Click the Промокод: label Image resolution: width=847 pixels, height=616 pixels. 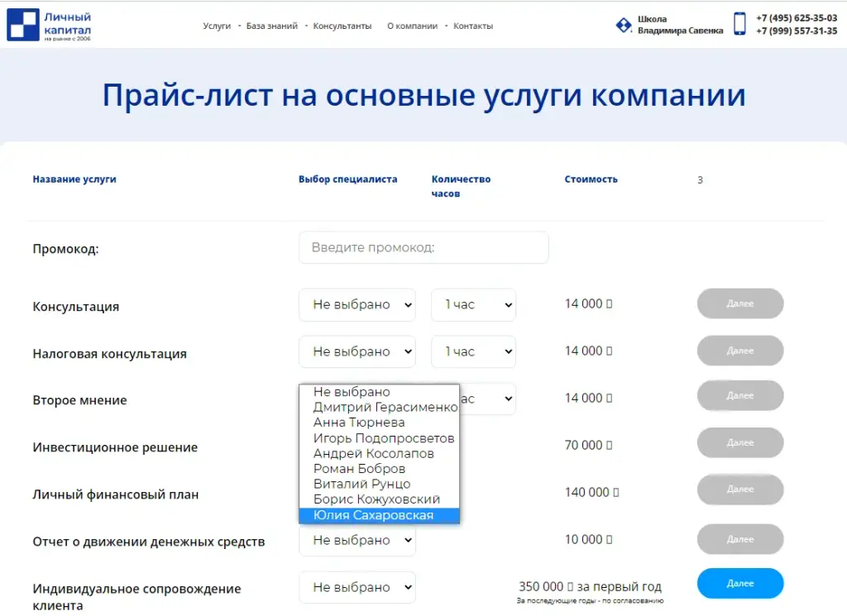[65, 249]
